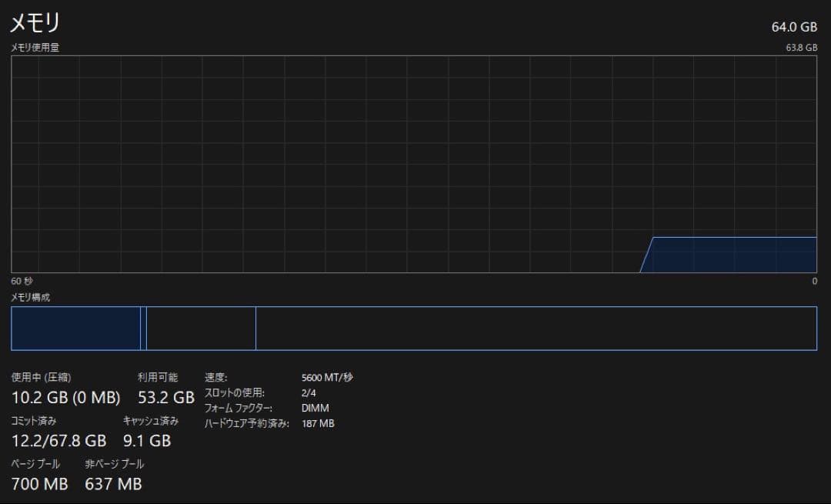Select the キャッシュ済み value 9.1 GB
Screen dimensions: 831x504
(x=146, y=441)
